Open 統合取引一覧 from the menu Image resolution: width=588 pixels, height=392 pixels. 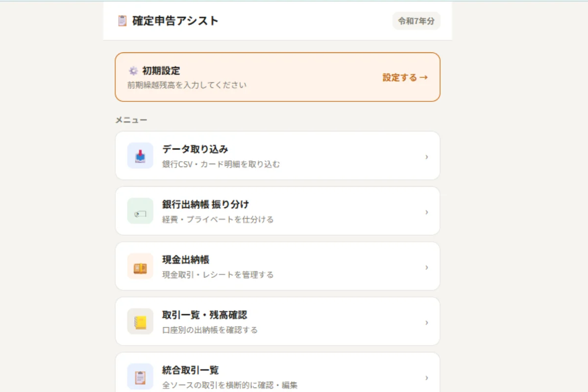point(277,373)
